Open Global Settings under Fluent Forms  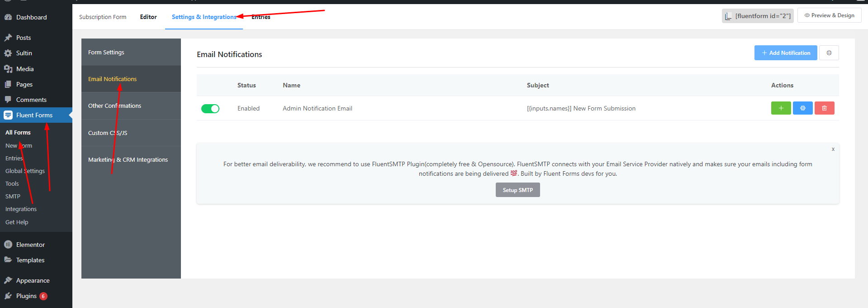(x=25, y=171)
